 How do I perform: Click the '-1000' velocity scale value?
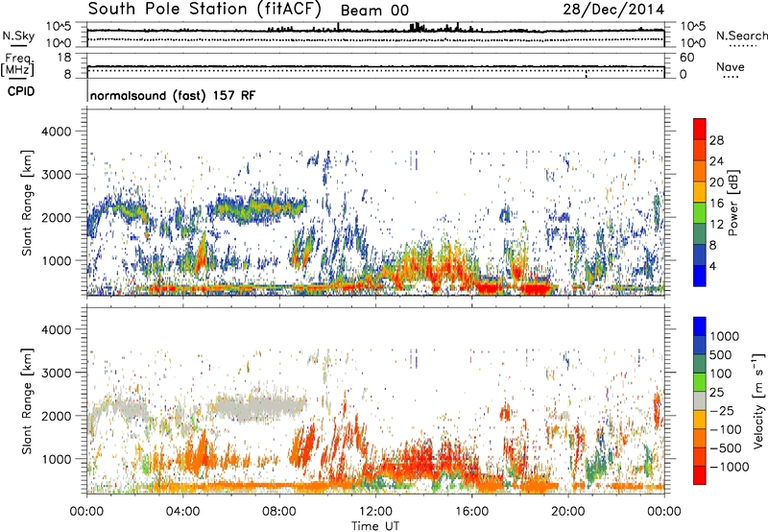point(729,467)
